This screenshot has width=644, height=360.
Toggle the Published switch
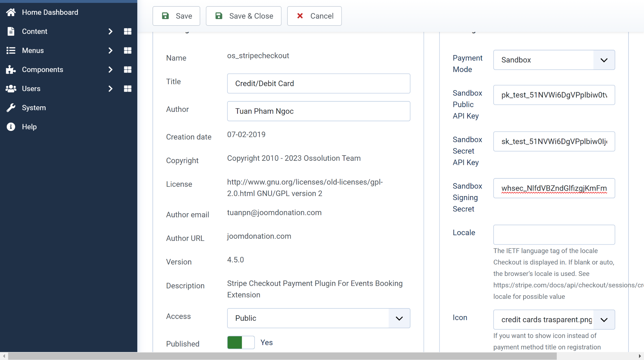coord(241,342)
